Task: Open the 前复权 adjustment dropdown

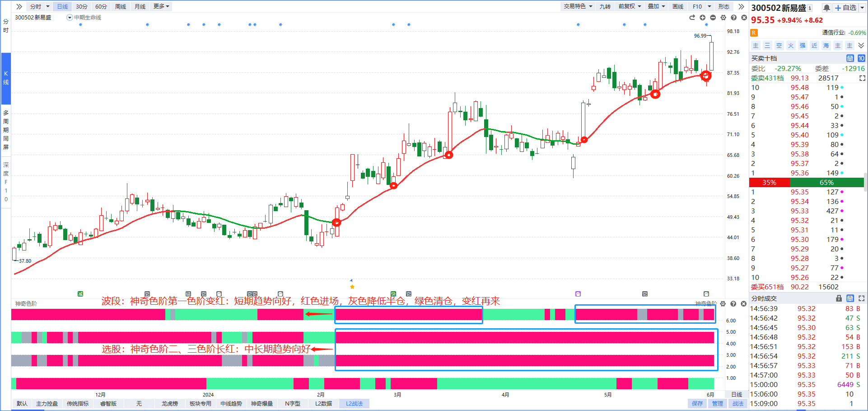Action: [630, 6]
